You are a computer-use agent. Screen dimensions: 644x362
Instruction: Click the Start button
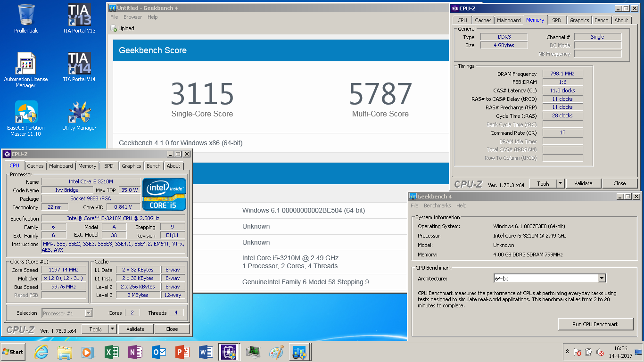point(13,352)
